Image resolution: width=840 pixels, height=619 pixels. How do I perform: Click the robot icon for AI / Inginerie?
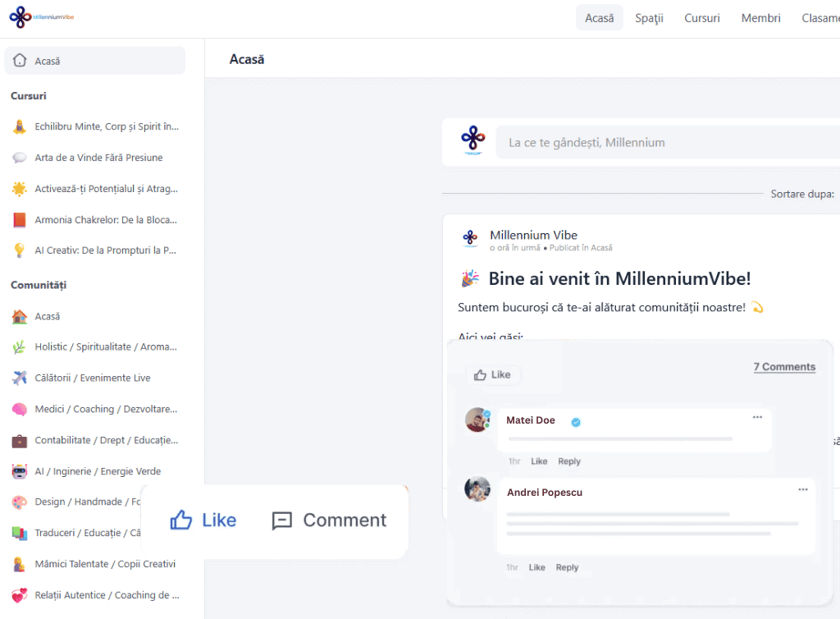click(20, 471)
